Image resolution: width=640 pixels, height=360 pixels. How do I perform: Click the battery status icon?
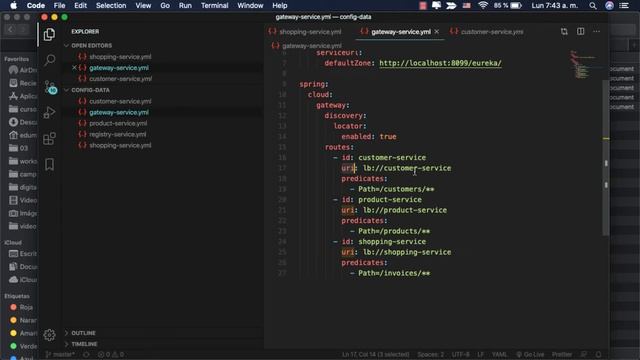point(516,6)
